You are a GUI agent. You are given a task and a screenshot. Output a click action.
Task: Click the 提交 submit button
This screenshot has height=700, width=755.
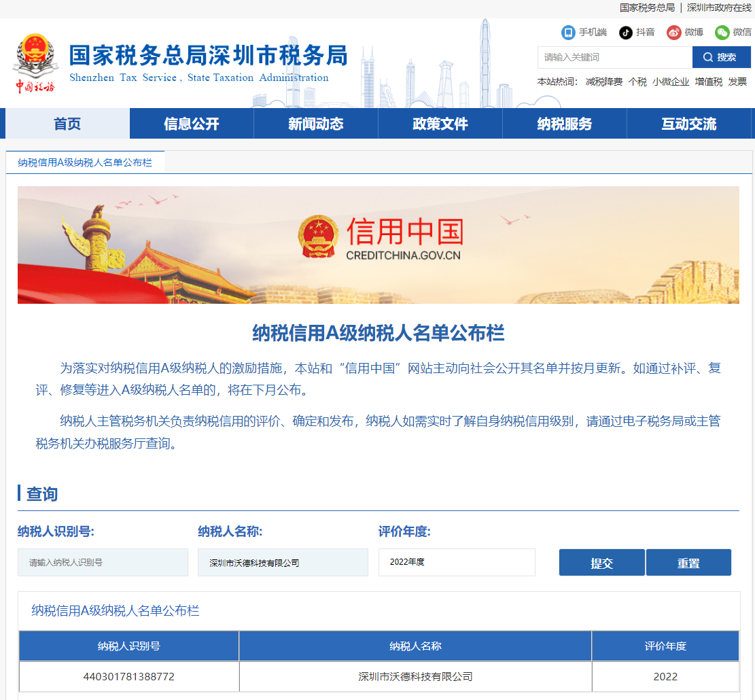(x=602, y=562)
